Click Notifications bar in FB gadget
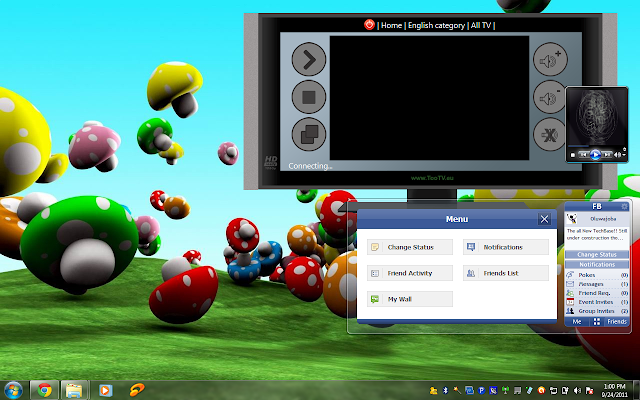The image size is (640, 400). [597, 264]
